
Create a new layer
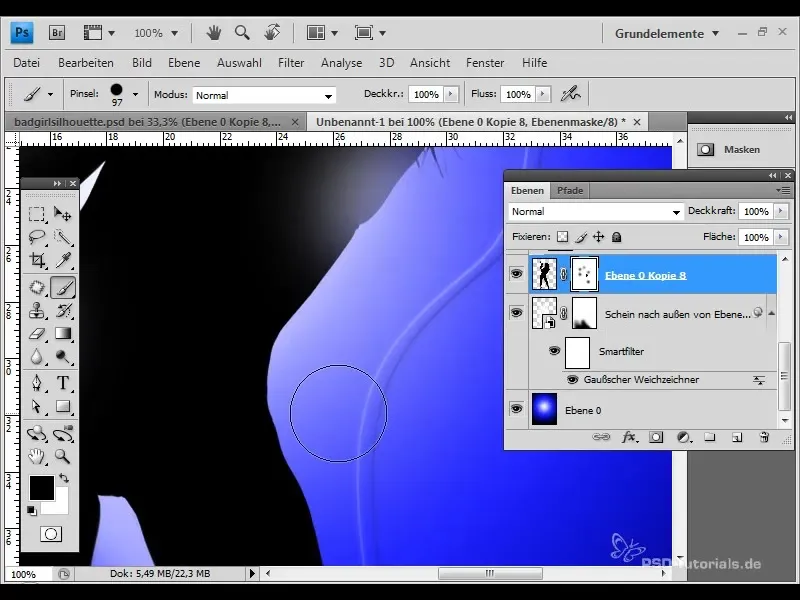737,437
